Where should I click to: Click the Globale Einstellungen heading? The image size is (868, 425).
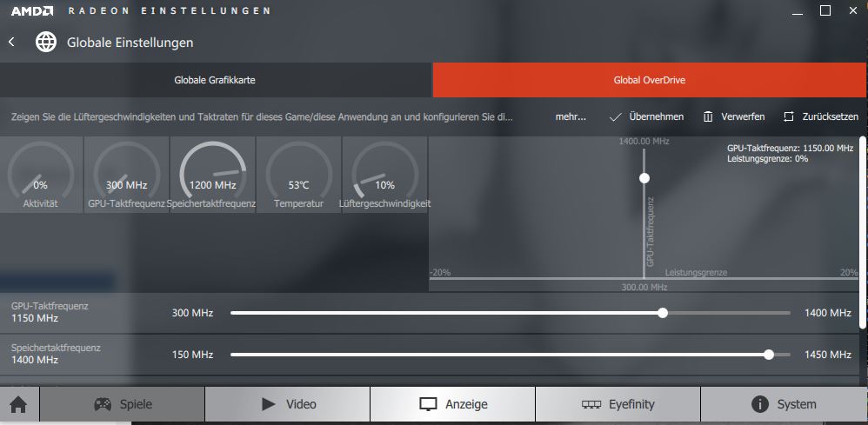[130, 42]
